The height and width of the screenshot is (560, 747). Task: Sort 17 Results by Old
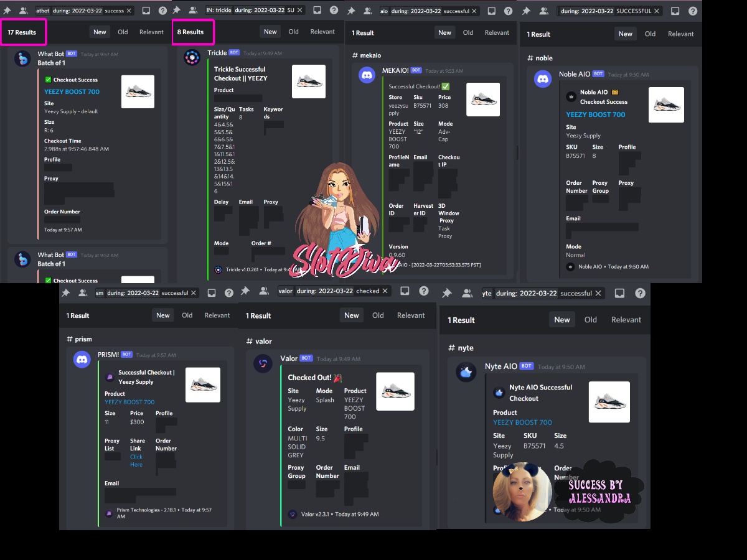pos(123,32)
